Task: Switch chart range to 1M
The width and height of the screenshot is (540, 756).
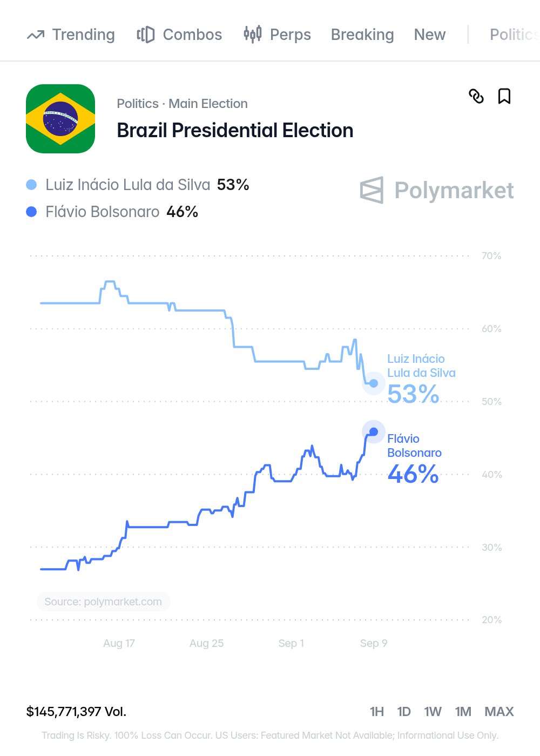Action: 463,712
